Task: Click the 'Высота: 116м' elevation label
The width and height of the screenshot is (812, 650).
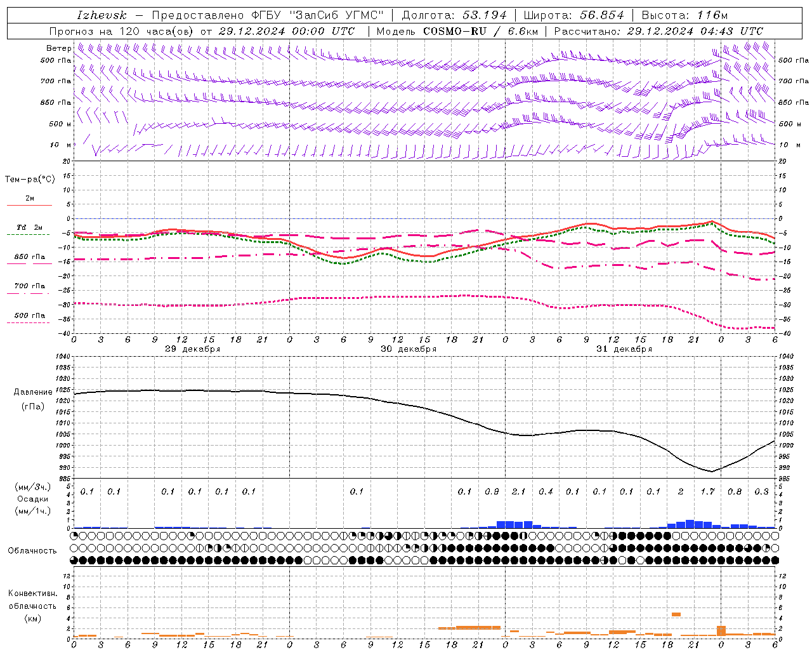Action: (684, 15)
